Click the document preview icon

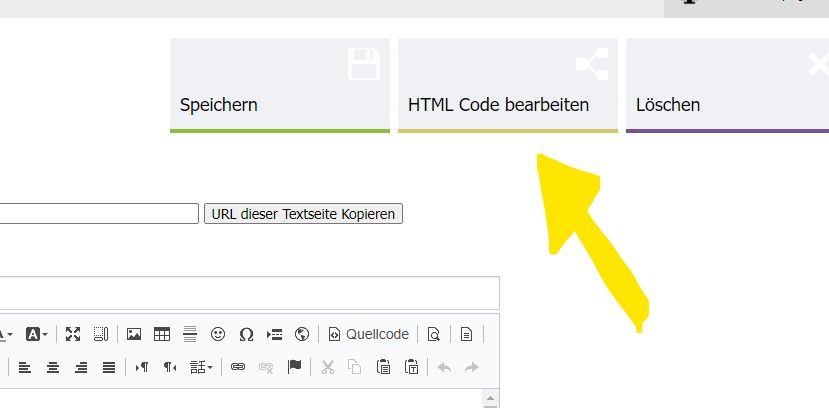(434, 334)
